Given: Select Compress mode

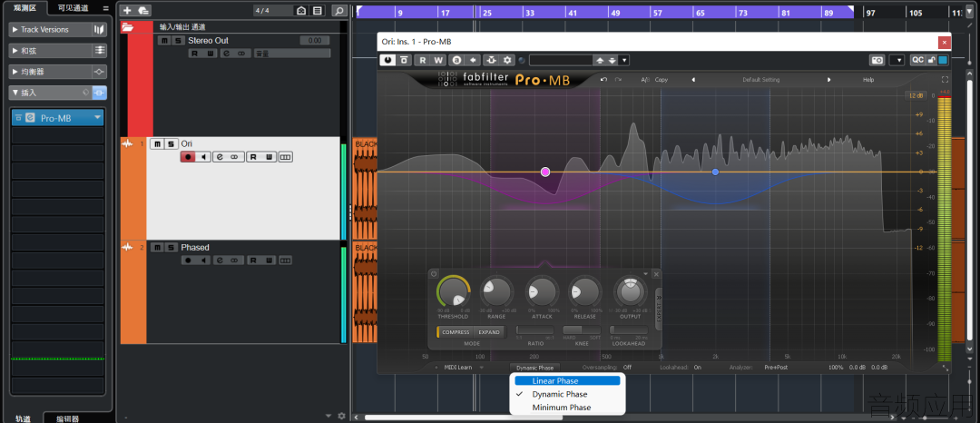Looking at the screenshot, I should pos(456,332).
